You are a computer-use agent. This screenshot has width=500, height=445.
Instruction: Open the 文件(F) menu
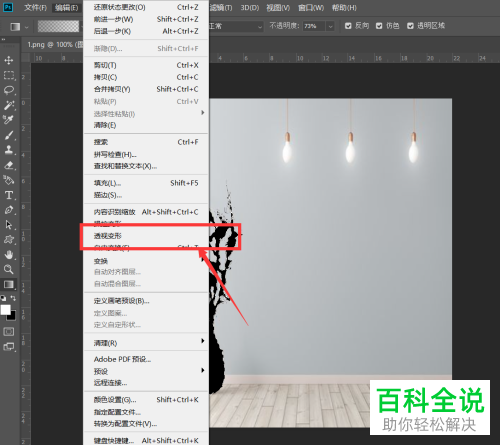pos(35,7)
